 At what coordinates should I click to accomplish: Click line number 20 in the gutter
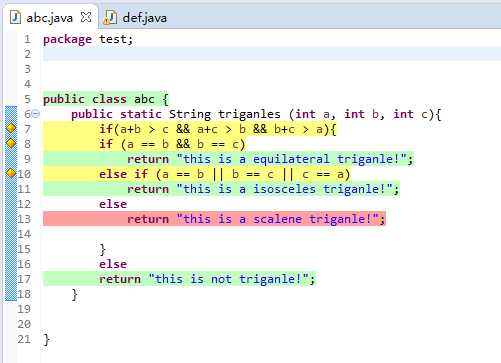coord(24,324)
